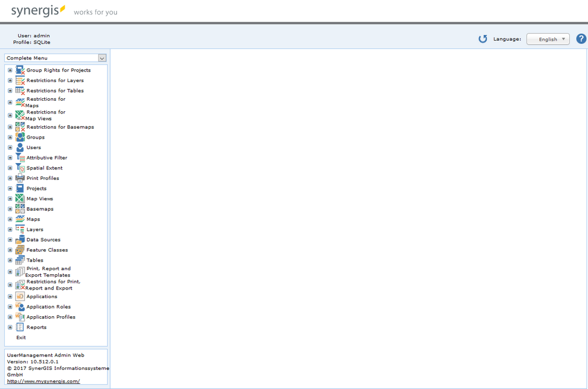588x389 pixels.
Task: Expand the Projects tree node
Action: click(9, 188)
